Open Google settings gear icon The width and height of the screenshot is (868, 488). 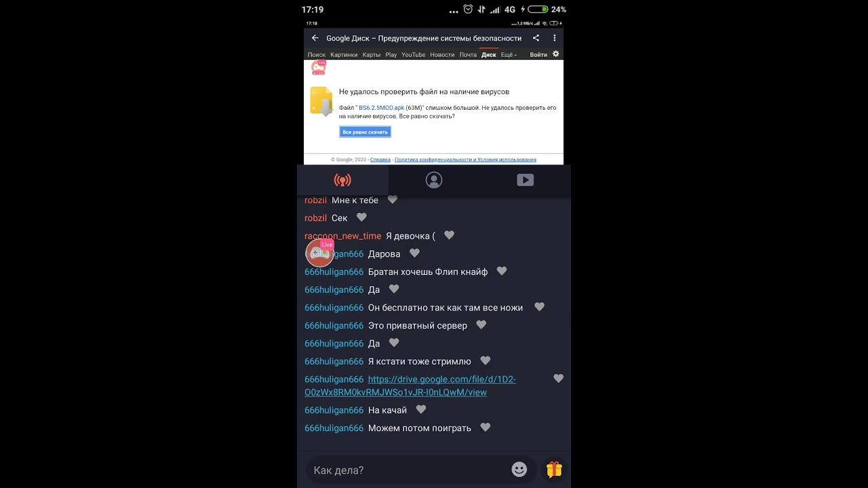pos(555,54)
